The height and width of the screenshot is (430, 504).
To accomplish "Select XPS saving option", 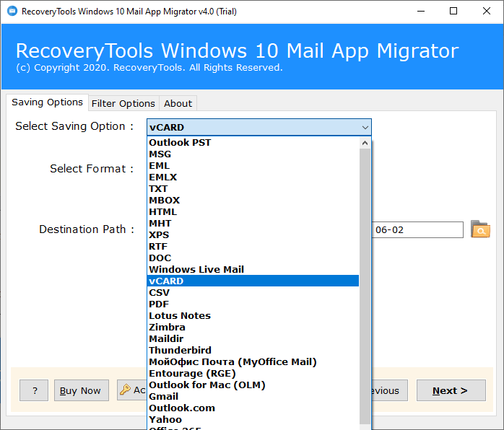I will pos(253,234).
